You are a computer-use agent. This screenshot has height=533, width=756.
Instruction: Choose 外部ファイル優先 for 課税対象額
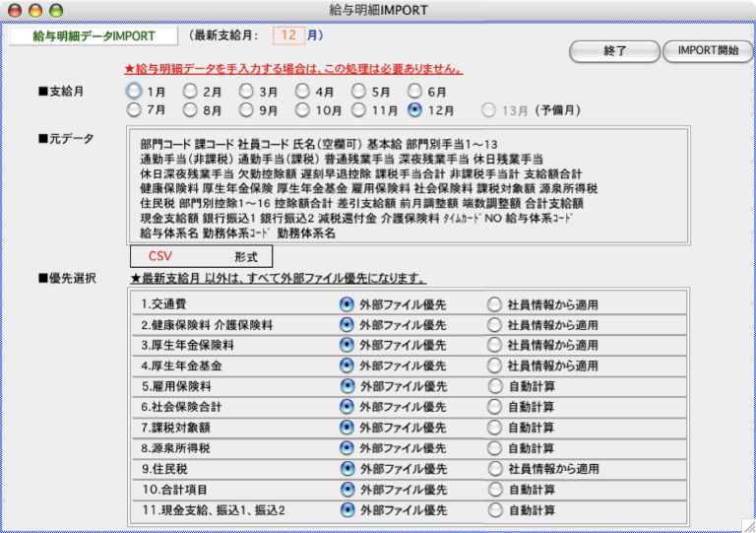pos(346,428)
